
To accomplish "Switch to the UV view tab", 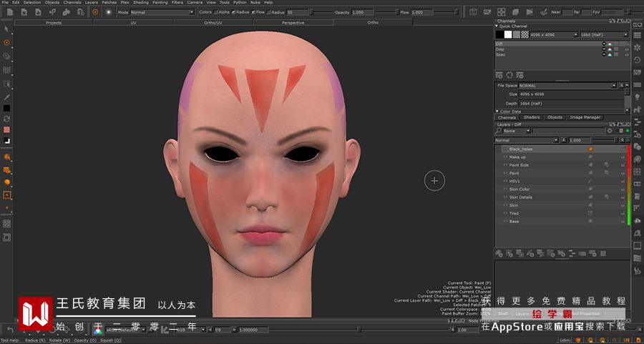I will [x=134, y=23].
